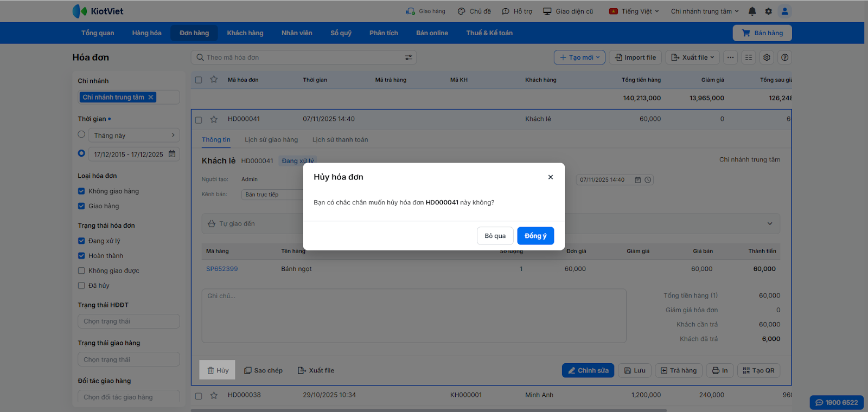The height and width of the screenshot is (412, 868).
Task: Expand Xuất file dropdown in toolbar
Action: 693,57
